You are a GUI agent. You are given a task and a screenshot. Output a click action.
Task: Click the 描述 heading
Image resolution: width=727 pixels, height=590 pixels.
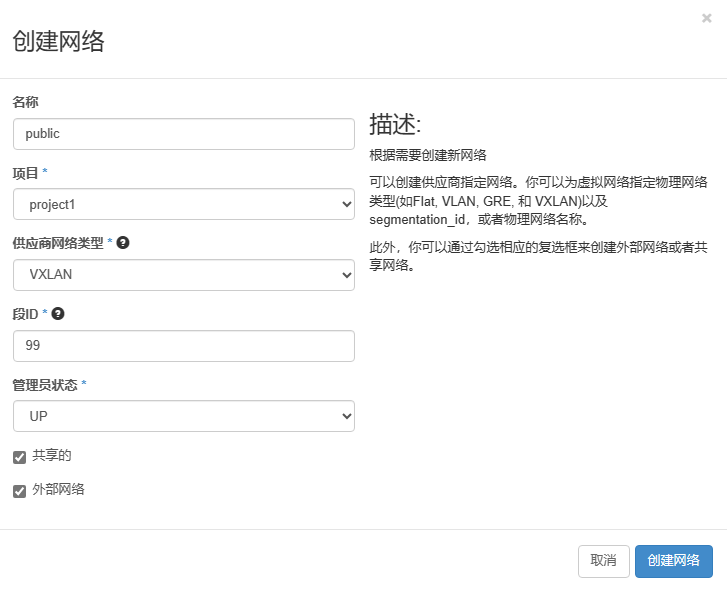395,125
